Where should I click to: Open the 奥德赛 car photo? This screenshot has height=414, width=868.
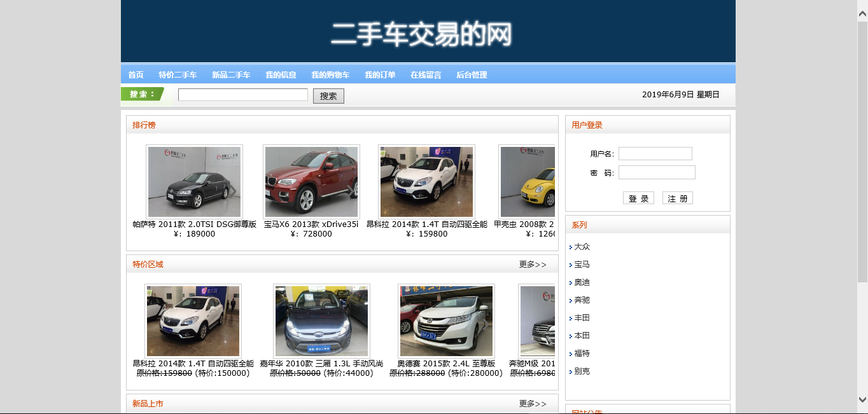(446, 321)
